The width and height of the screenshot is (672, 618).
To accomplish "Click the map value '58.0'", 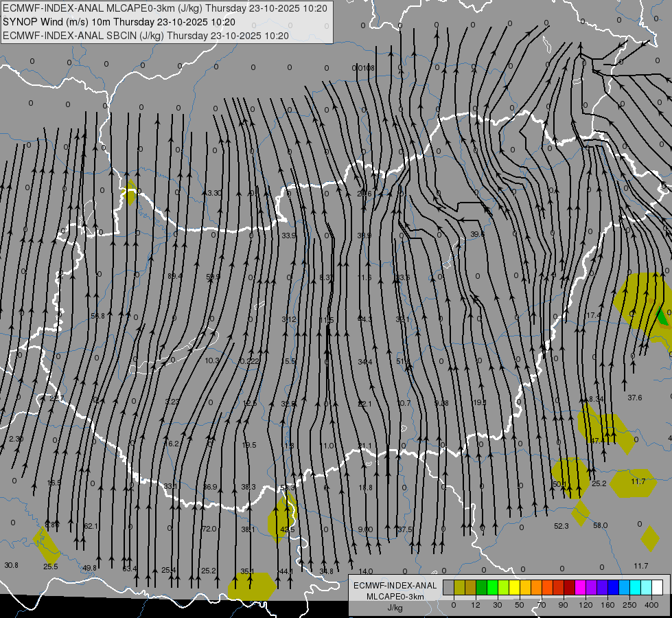I will (601, 525).
